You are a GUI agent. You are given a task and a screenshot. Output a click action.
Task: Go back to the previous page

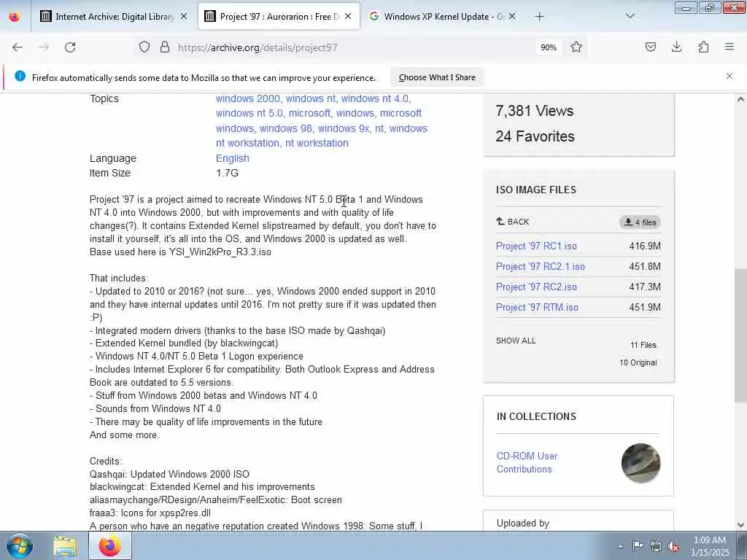18,47
